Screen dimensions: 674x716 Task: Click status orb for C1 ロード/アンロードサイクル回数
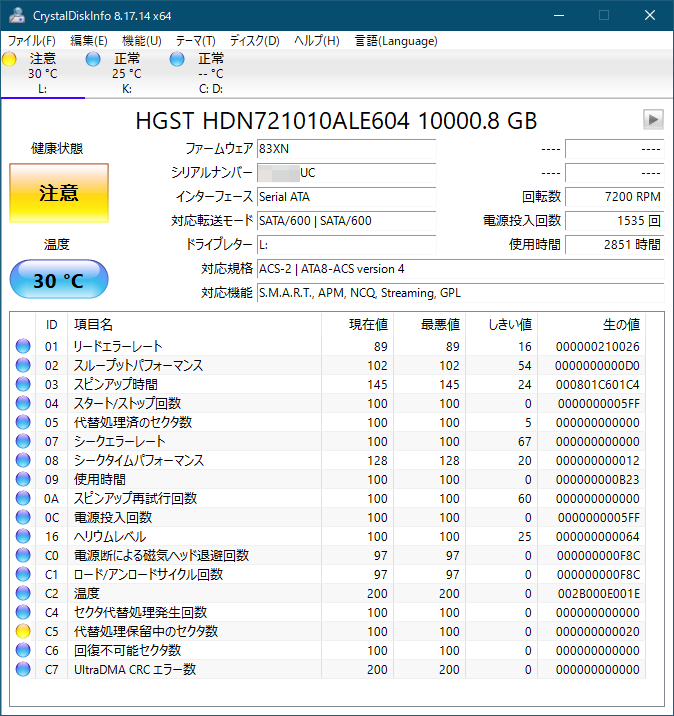tap(23, 574)
